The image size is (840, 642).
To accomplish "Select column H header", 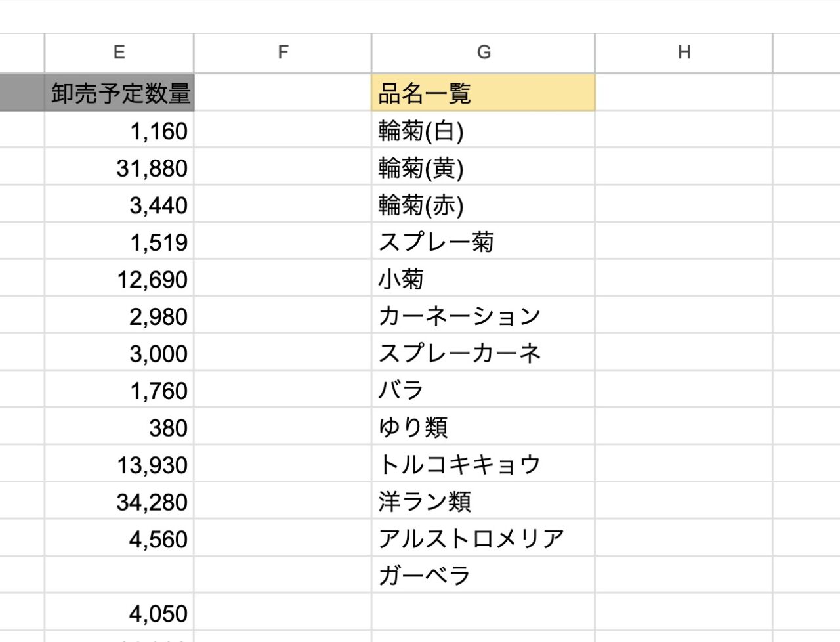I will click(x=684, y=52).
